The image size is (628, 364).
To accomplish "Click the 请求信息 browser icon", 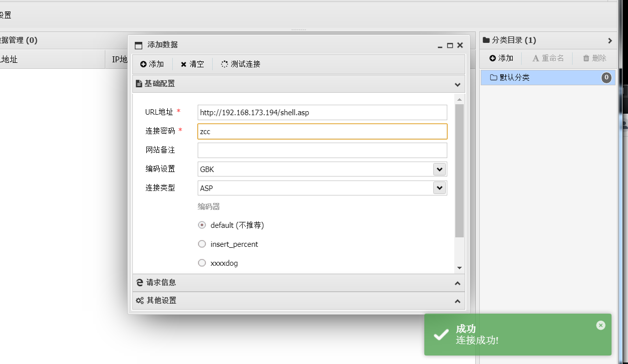I will 140,283.
